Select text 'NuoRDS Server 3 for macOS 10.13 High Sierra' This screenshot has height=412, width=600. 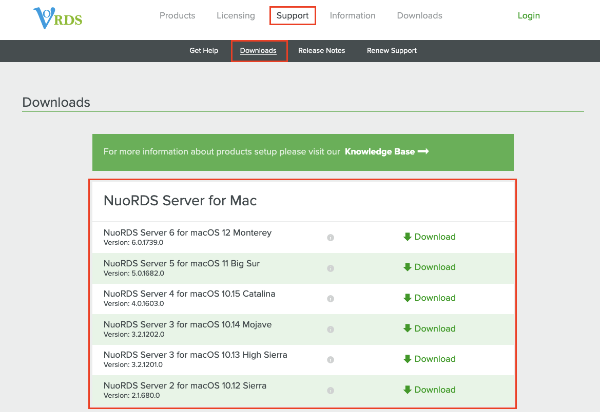pyautogui.click(x=196, y=355)
